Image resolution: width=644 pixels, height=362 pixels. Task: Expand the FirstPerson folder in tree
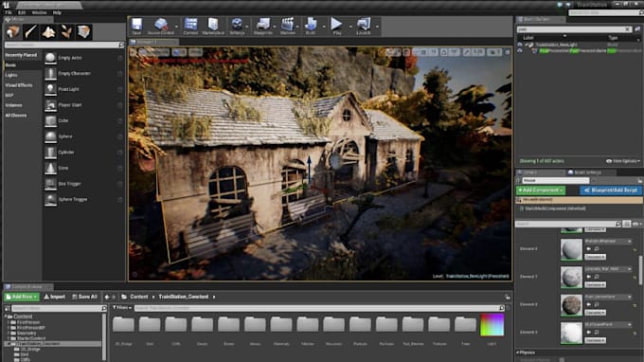(x=9, y=322)
